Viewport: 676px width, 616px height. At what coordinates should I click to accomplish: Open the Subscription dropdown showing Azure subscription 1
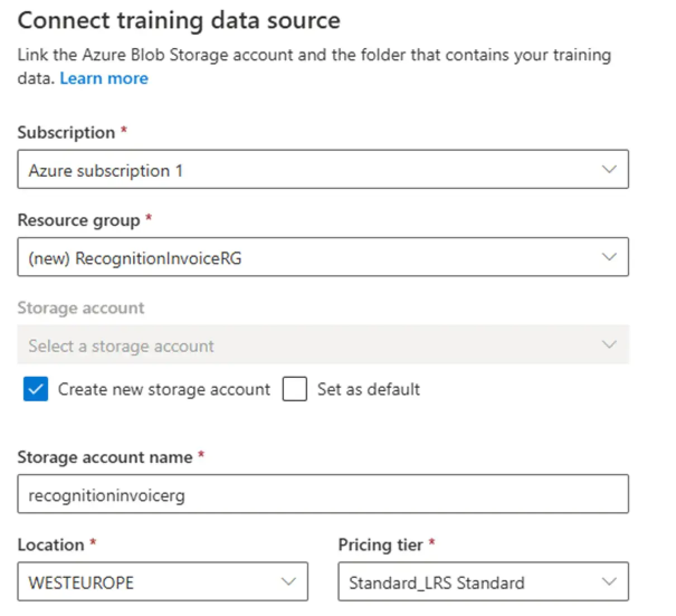(x=323, y=169)
